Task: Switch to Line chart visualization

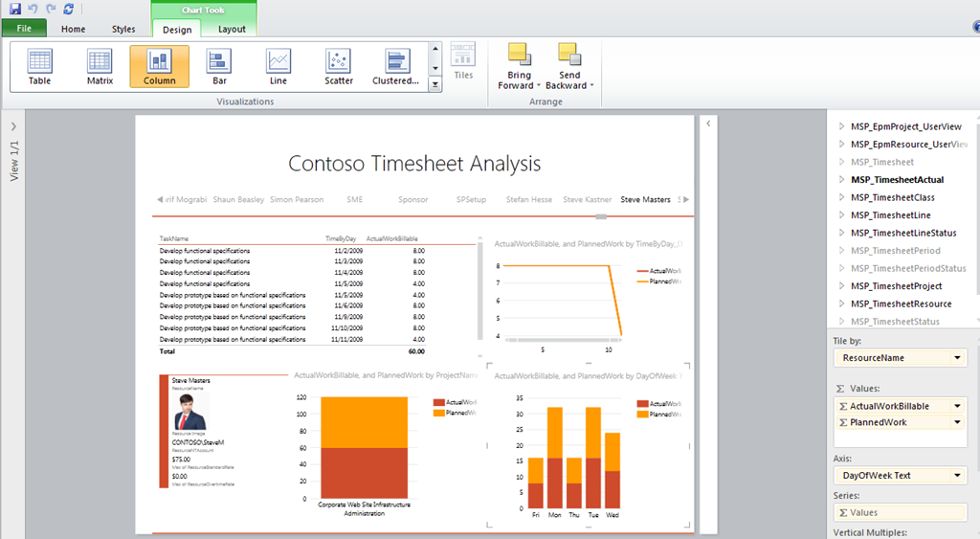Action: (x=278, y=66)
